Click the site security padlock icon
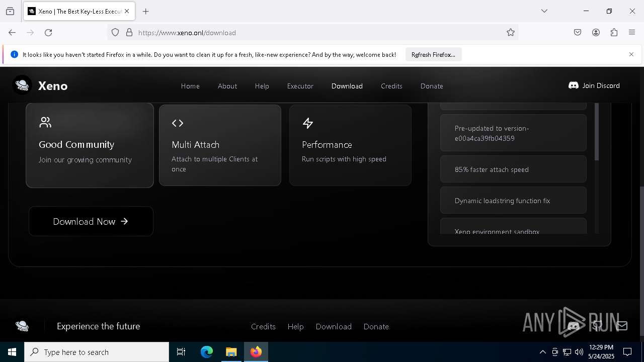This screenshot has height=362, width=644. pos(129,33)
